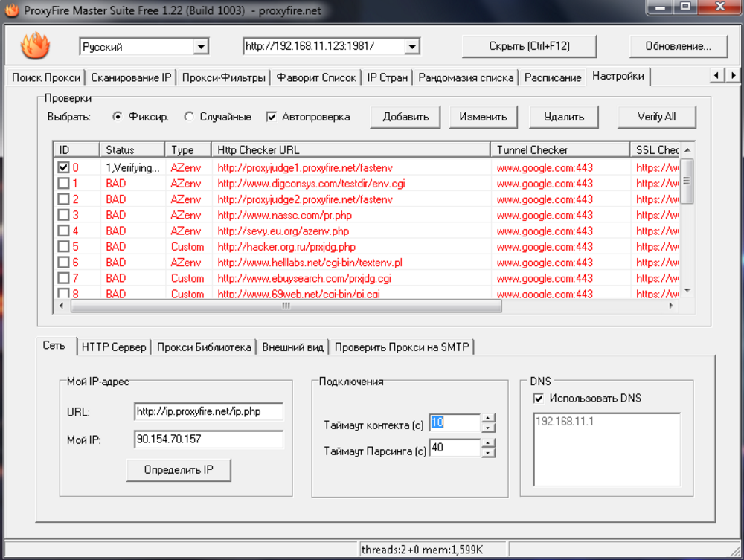This screenshot has height=560, width=744.
Task: Sort by Status column header
Action: tap(132, 149)
